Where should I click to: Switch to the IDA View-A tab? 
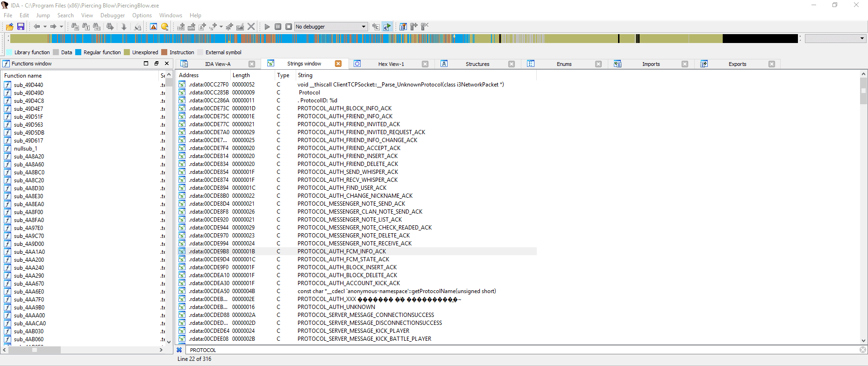pyautogui.click(x=218, y=64)
